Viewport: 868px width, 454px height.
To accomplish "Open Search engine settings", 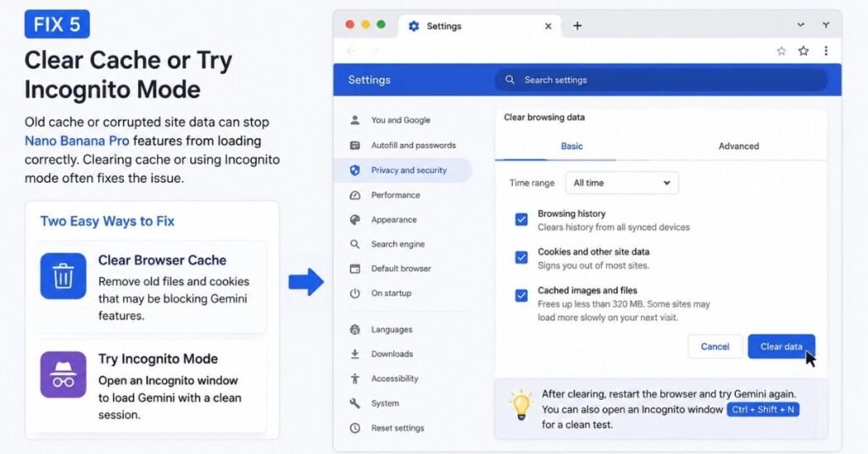I will 403,244.
